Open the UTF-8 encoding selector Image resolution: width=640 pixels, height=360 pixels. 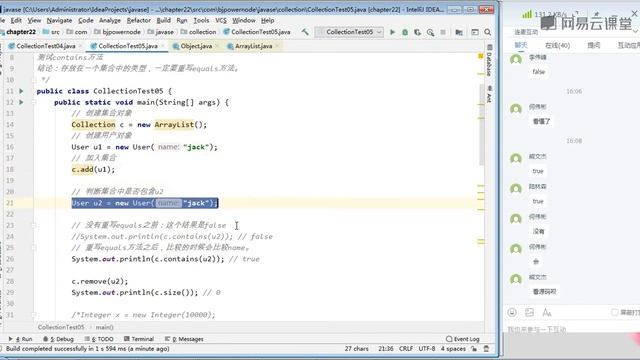pyautogui.click(x=427, y=349)
